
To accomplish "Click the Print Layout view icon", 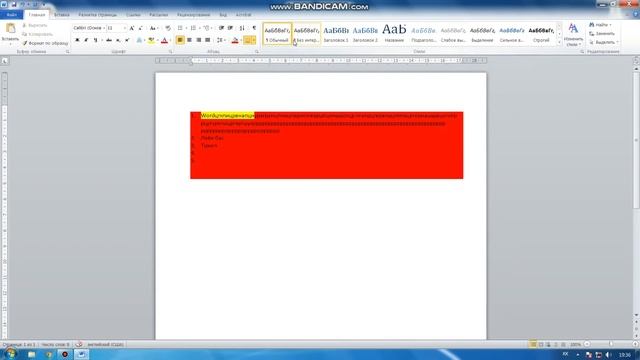I will tap(533, 344).
